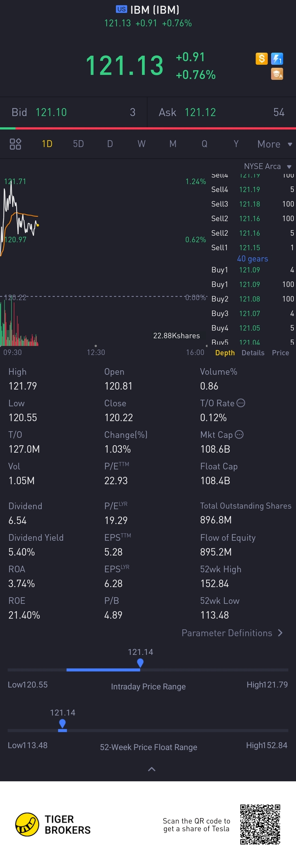Tap the Vol value 1.05M
This screenshot has width=296, height=868.
click(22, 481)
